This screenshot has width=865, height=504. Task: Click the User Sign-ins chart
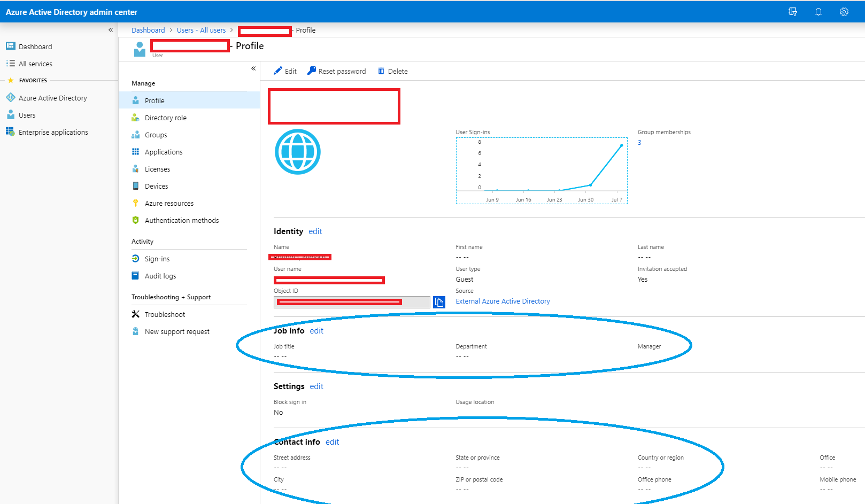pyautogui.click(x=542, y=170)
